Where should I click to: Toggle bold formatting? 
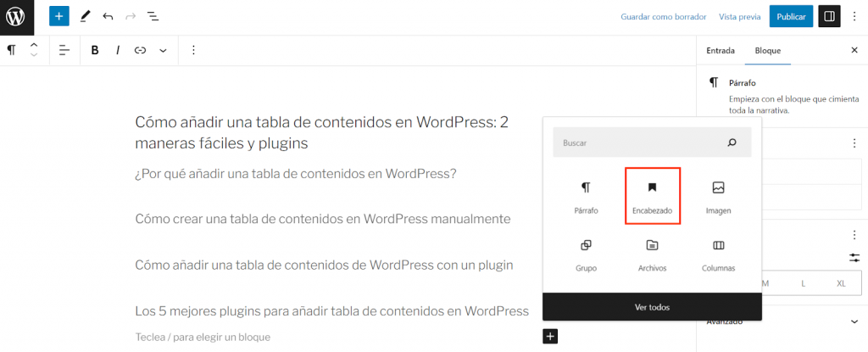95,50
